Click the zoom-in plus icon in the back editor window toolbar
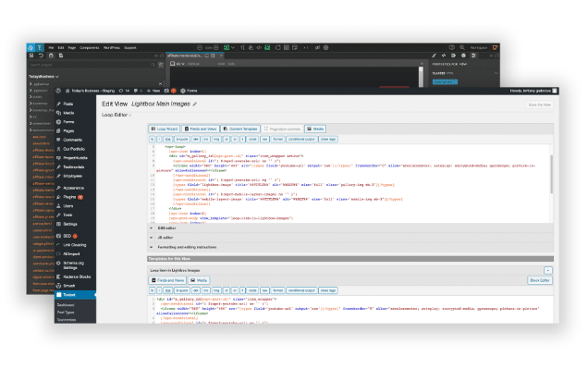588x368 pixels. pos(216,48)
